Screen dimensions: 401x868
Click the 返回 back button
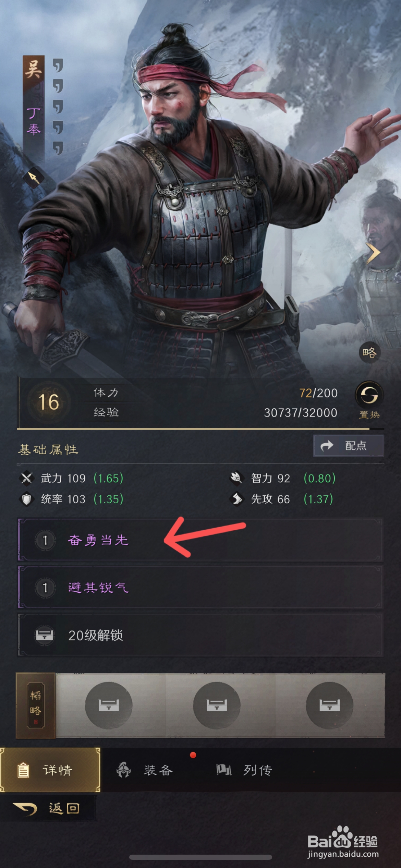(47, 808)
